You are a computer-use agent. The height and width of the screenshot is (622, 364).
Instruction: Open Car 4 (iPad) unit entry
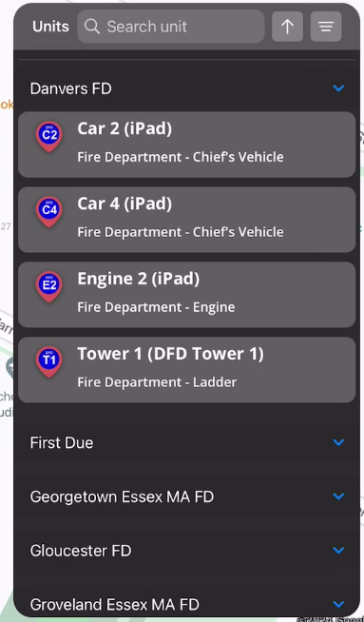[x=187, y=220]
